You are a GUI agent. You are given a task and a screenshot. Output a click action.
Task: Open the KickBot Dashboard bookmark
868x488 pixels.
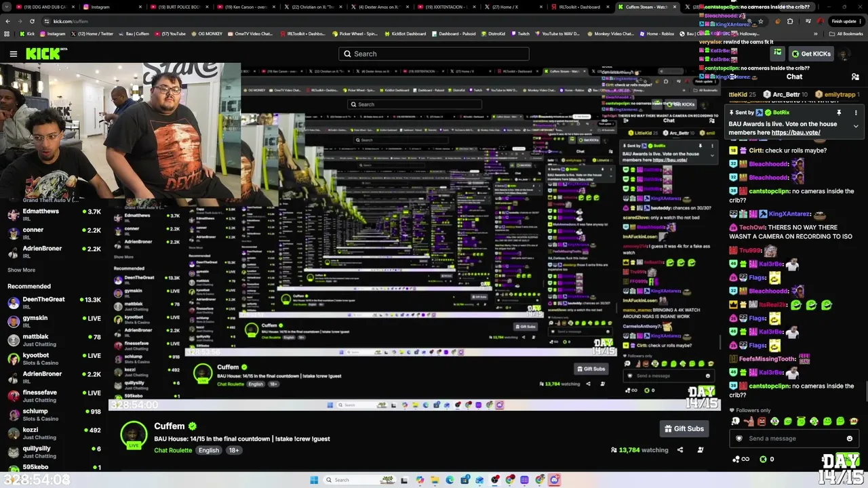tap(406, 34)
